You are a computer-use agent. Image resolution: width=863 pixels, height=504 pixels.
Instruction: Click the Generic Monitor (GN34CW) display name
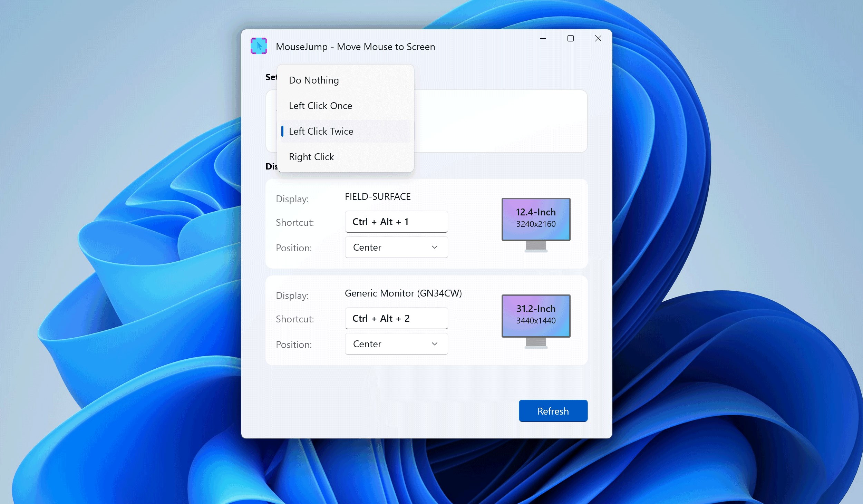(403, 293)
